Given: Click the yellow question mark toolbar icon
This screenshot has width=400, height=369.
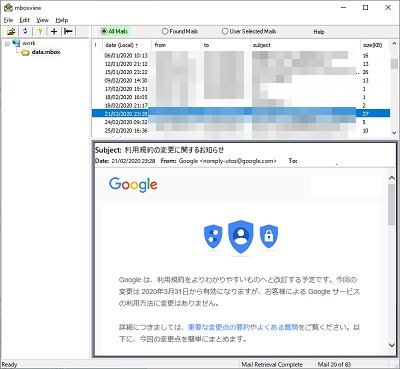Looking at the screenshot, I should 40,32.
